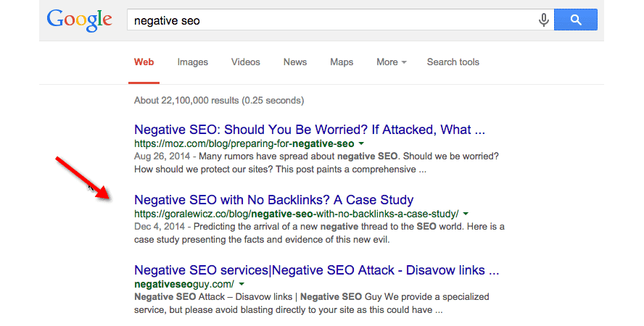This screenshot has width=644, height=326.
Task: Click the blue search magnifier button
Action: point(575,20)
